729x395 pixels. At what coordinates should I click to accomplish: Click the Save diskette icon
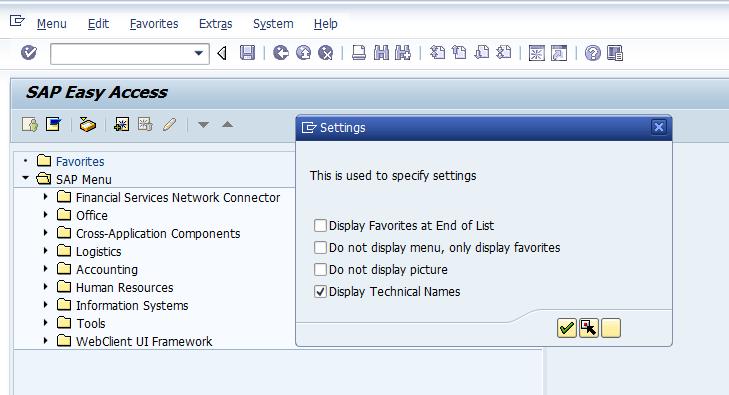point(247,53)
